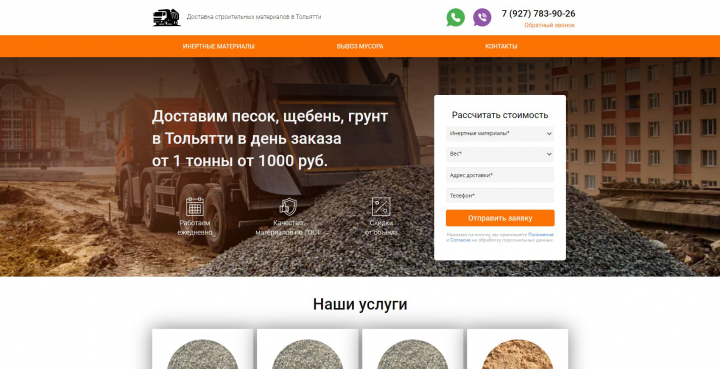Open WhatsApp chat icon

[456, 17]
